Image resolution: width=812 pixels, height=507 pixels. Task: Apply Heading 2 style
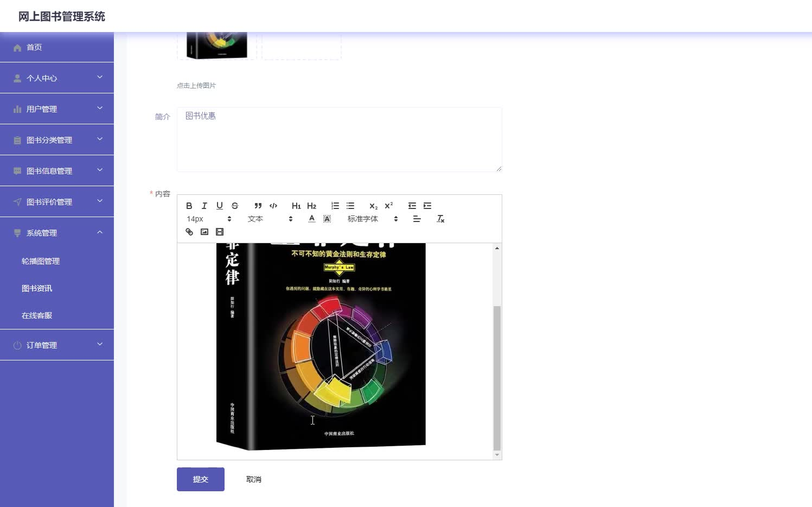tap(311, 206)
